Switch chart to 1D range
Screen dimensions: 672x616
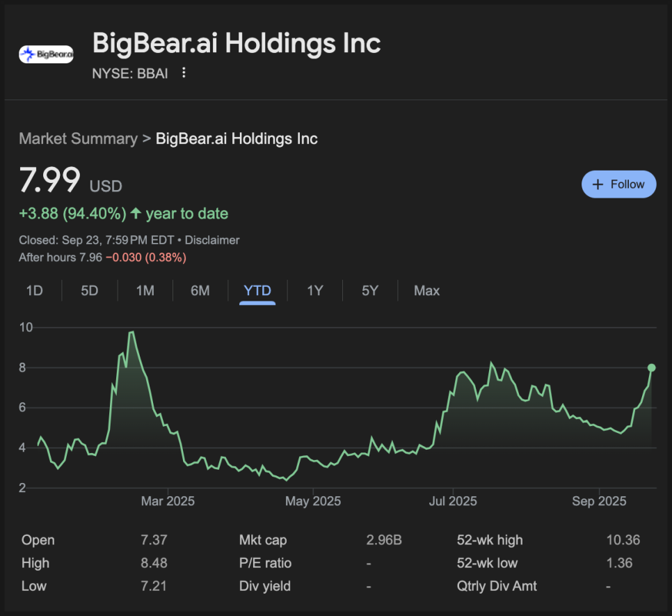pyautogui.click(x=34, y=291)
